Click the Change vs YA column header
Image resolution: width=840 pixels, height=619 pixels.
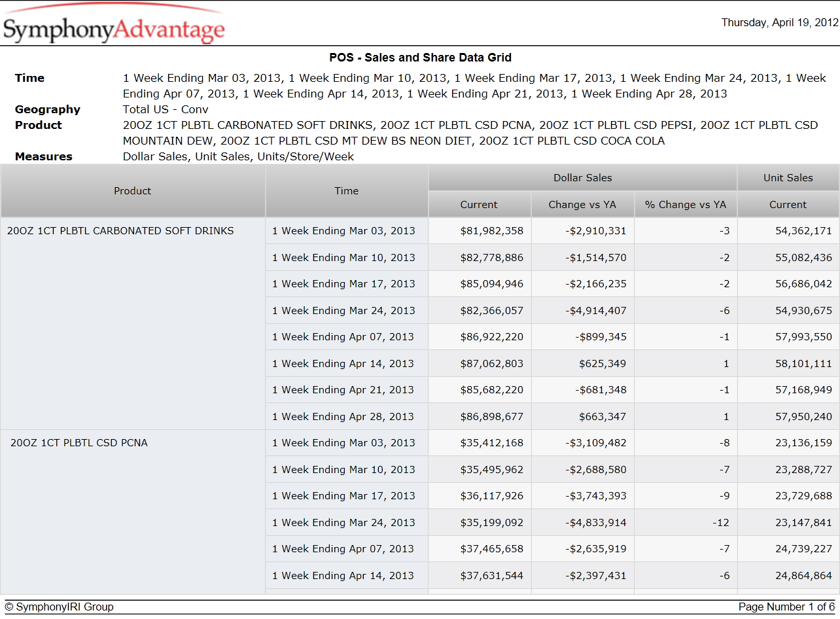[582, 205]
